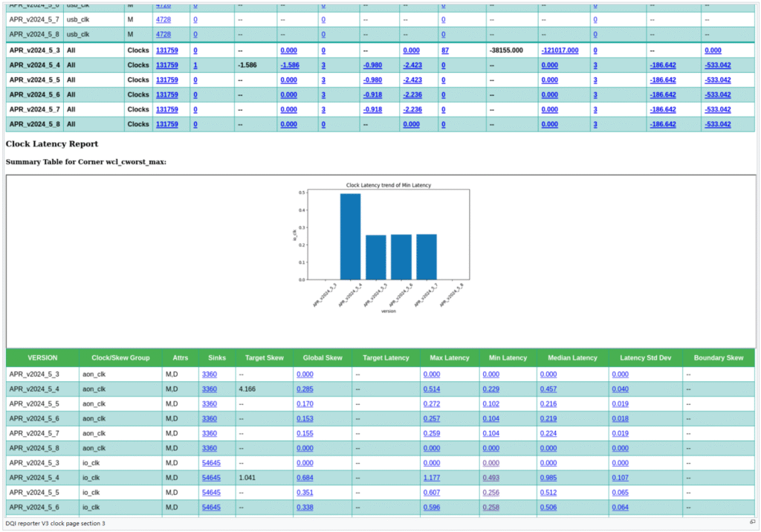Image resolution: width=761 pixels, height=532 pixels.
Task: Open the -121017.000 link in APR_v2024_5_3 row
Action: 560,50
